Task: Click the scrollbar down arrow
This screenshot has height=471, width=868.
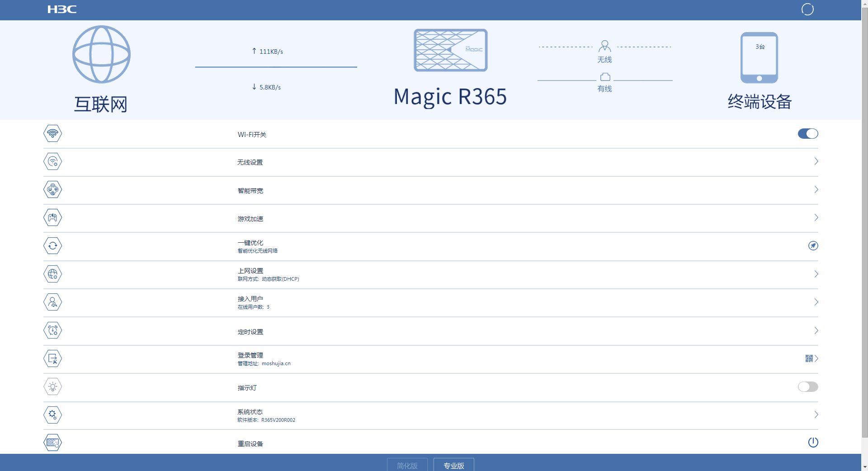Action: tap(864, 467)
